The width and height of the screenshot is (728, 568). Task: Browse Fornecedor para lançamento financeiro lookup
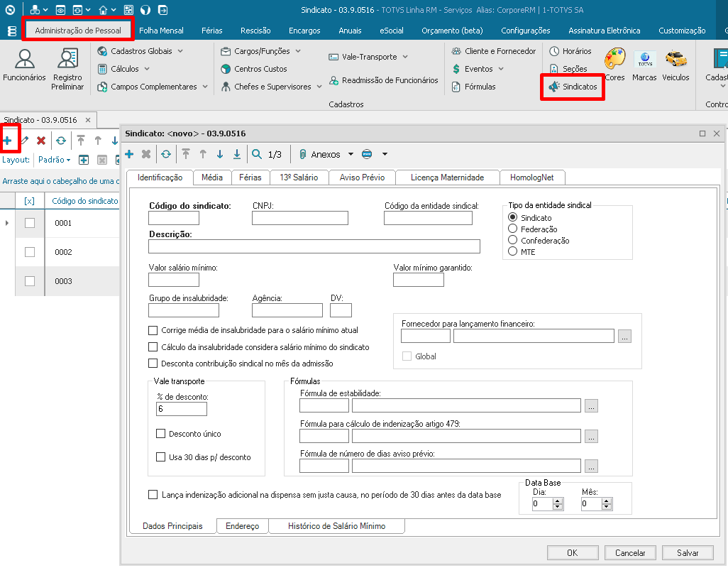tap(624, 337)
